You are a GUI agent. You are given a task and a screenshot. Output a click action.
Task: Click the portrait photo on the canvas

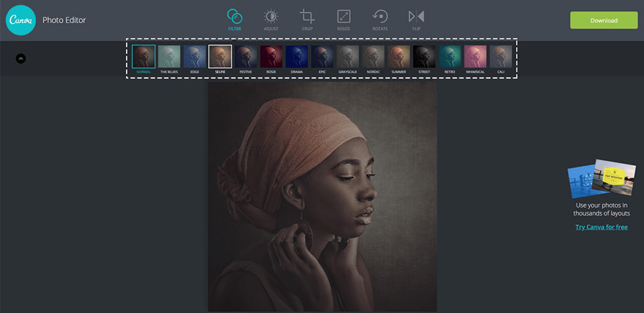(x=322, y=197)
